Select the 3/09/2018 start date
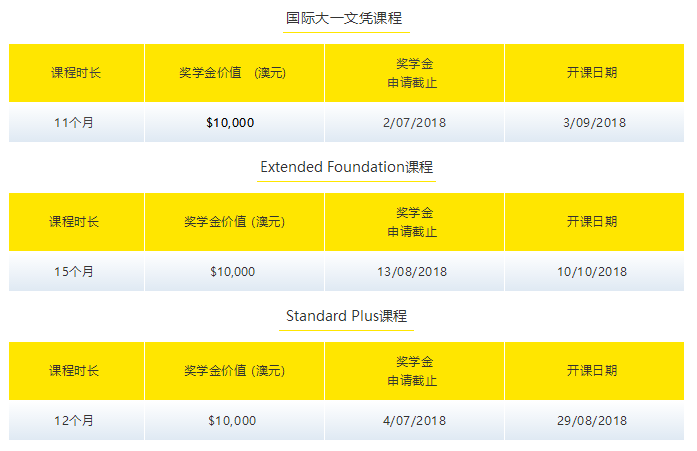 (x=594, y=123)
